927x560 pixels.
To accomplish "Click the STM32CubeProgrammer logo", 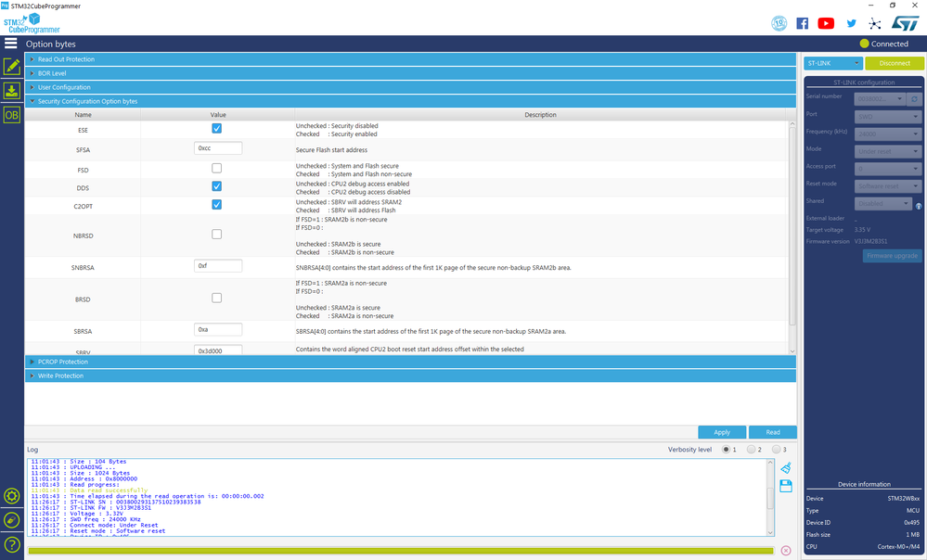I will pos(32,23).
